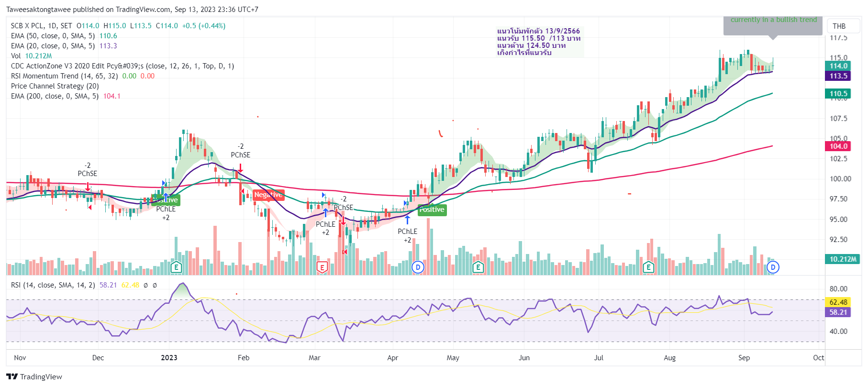Click the SCB X PCL, 1D, SET title
This screenshot has width=868, height=387.
pyautogui.click(x=41, y=26)
